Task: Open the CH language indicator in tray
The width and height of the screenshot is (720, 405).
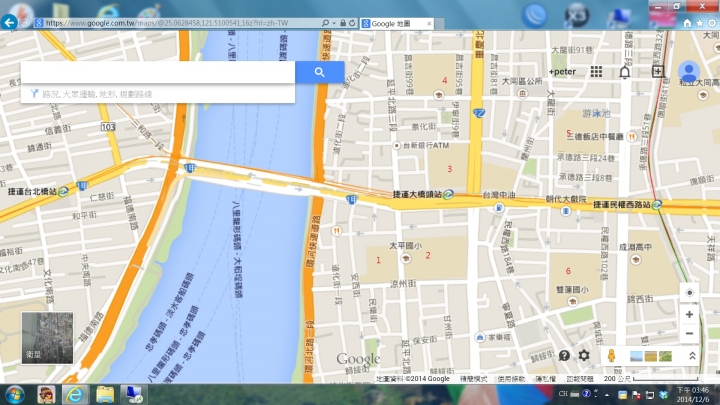Action: tap(563, 394)
